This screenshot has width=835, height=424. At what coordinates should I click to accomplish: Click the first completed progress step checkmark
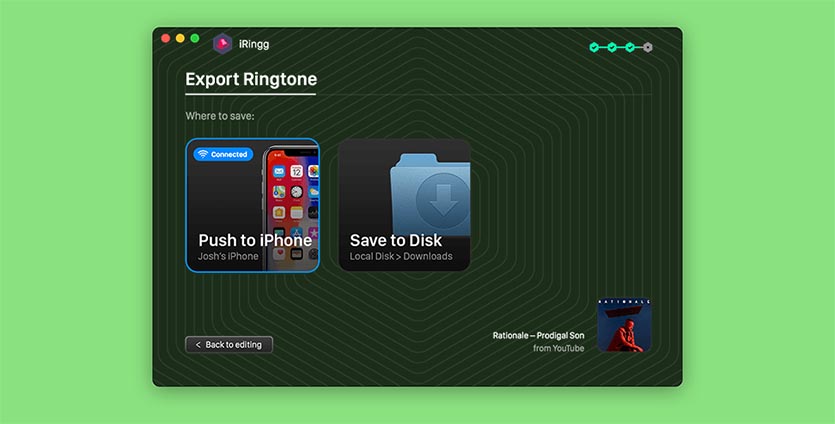coord(594,47)
